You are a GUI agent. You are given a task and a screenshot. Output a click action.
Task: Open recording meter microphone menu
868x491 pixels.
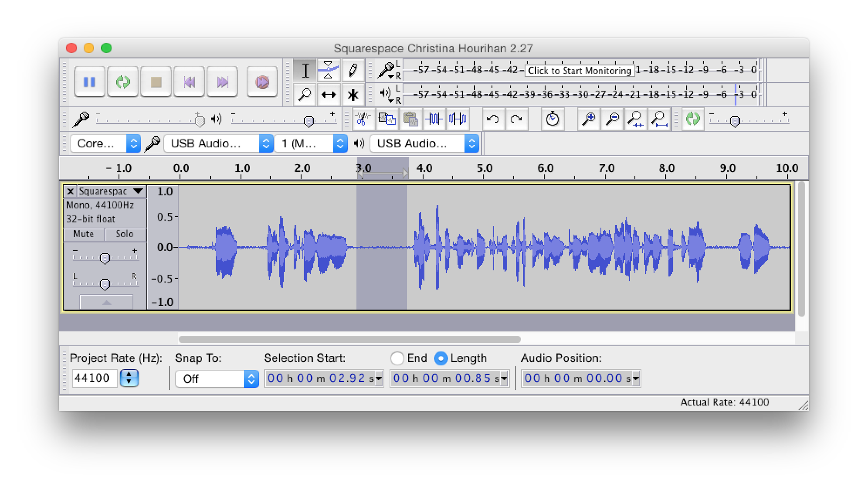click(386, 70)
